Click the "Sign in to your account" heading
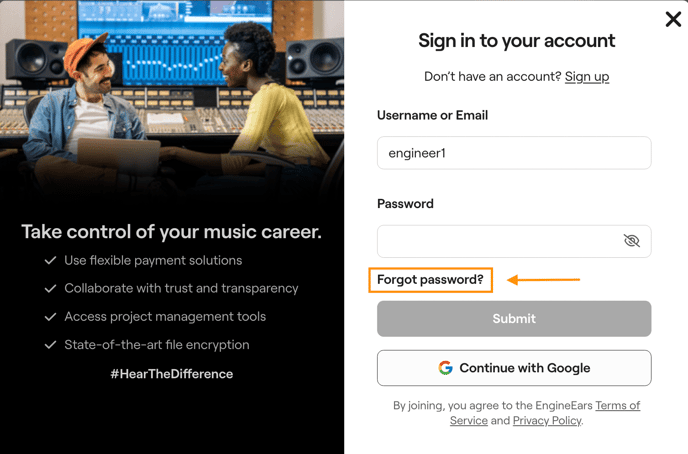This screenshot has height=454, width=688. pos(516,42)
